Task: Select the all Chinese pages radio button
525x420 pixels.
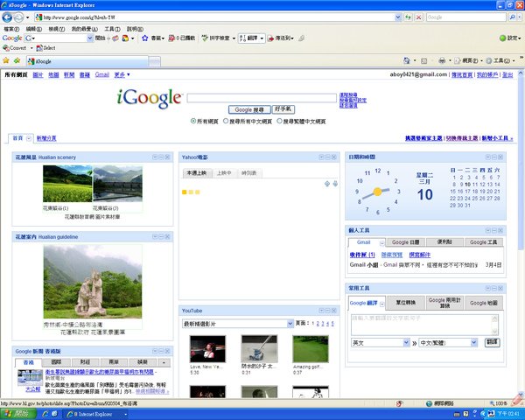Action: [x=226, y=121]
